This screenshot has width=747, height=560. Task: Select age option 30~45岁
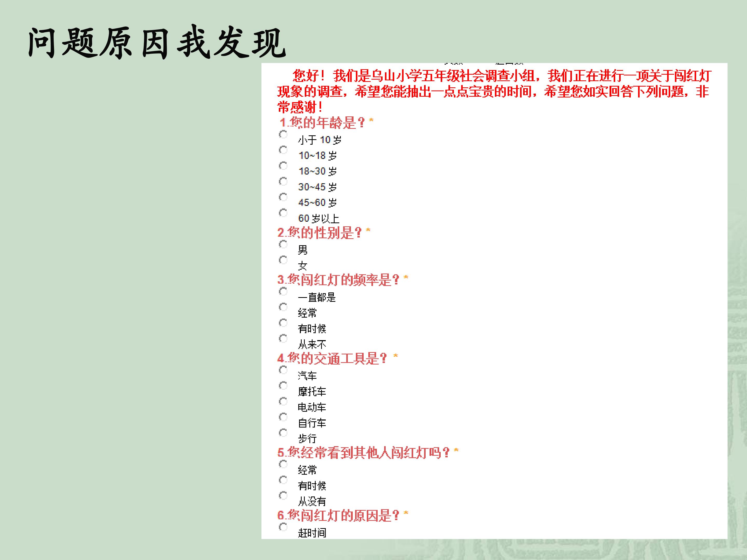click(x=283, y=181)
